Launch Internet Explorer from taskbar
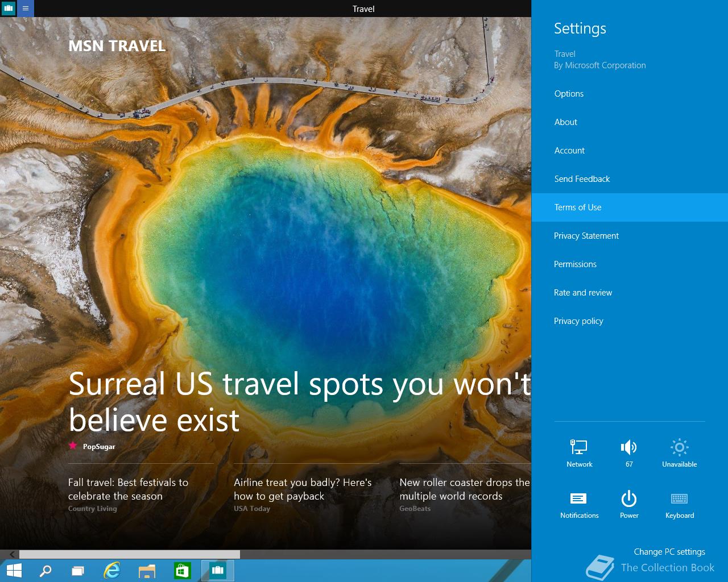 (112, 571)
